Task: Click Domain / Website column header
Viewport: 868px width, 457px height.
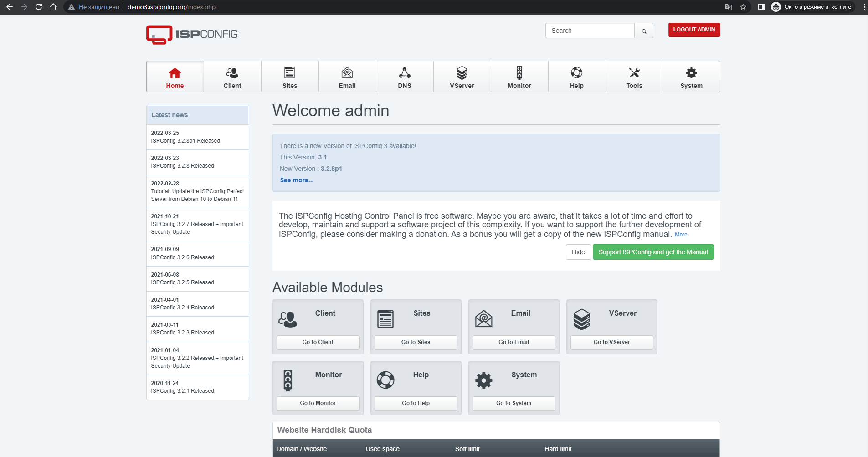Action: 302,449
